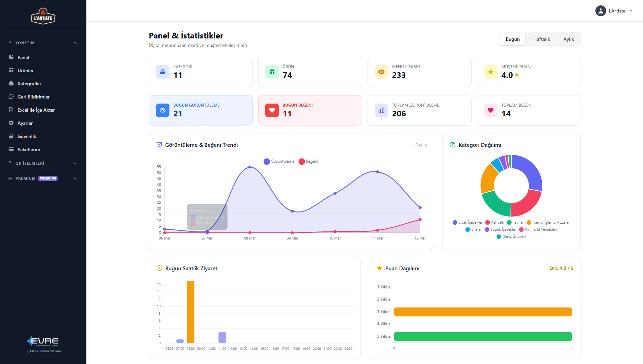Click the green 5 Yıldız rating bar
643x364 pixels.
(x=483, y=336)
